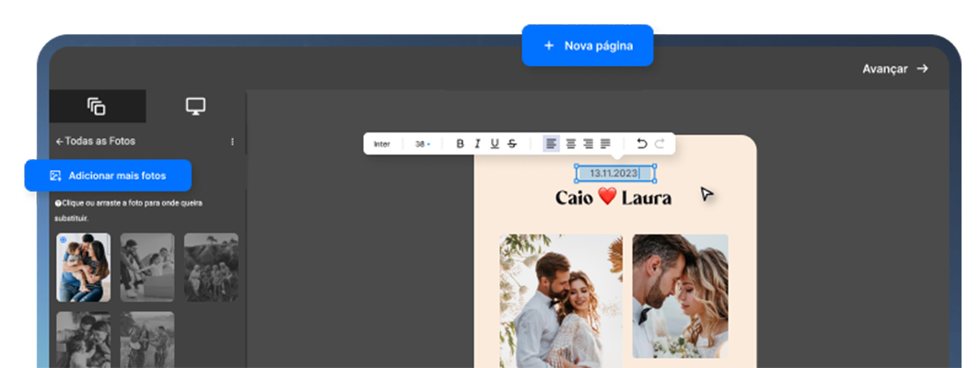The height and width of the screenshot is (368, 980).
Task: Align text to the right
Action: click(588, 144)
